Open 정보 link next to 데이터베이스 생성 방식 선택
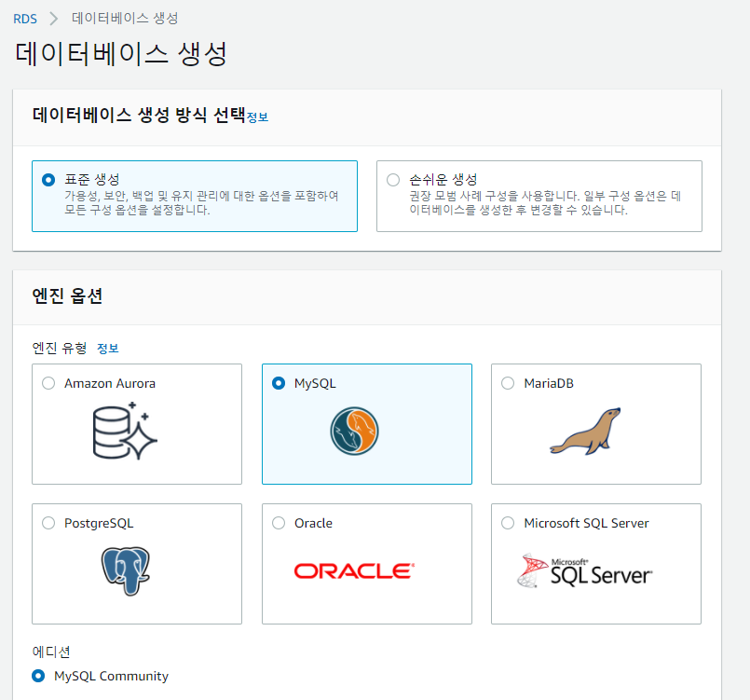The image size is (750, 700). (257, 117)
